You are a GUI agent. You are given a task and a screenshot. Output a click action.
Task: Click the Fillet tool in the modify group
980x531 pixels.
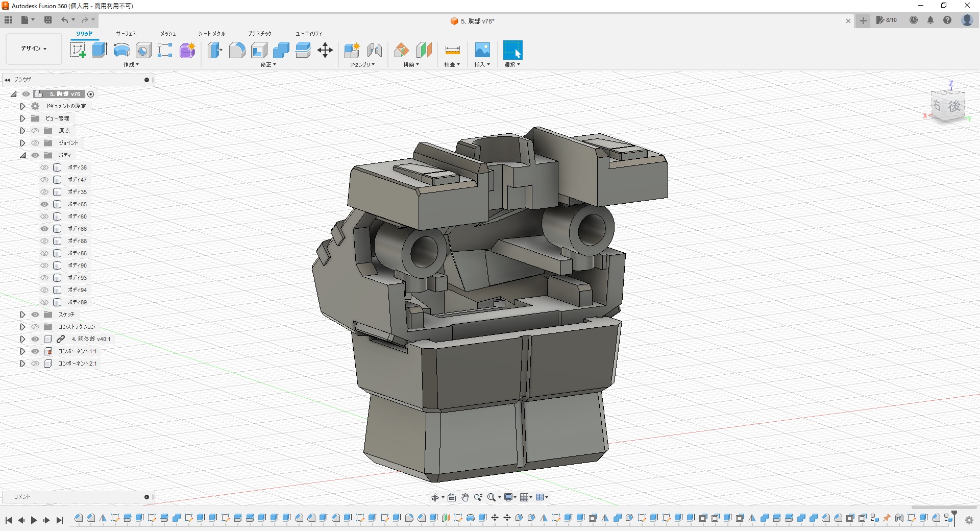(x=237, y=50)
